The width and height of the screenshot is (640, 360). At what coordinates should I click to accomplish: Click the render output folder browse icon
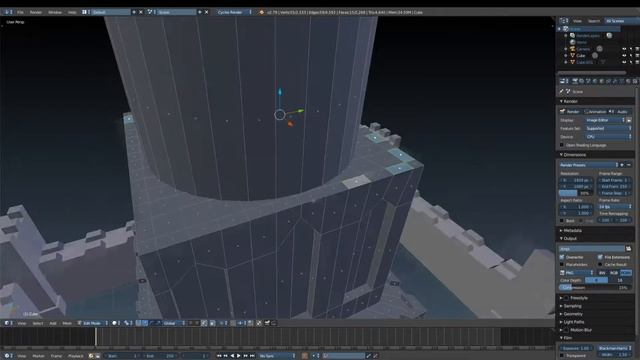point(629,249)
